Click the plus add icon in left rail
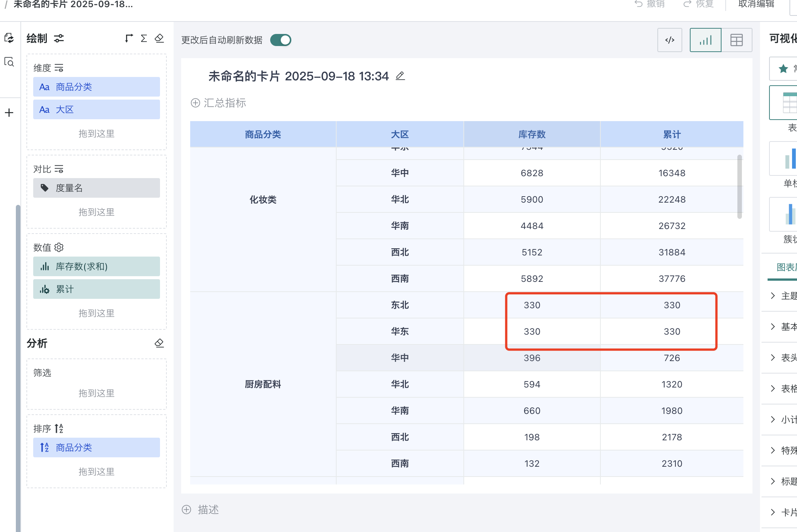This screenshot has width=797, height=532. (x=9, y=112)
